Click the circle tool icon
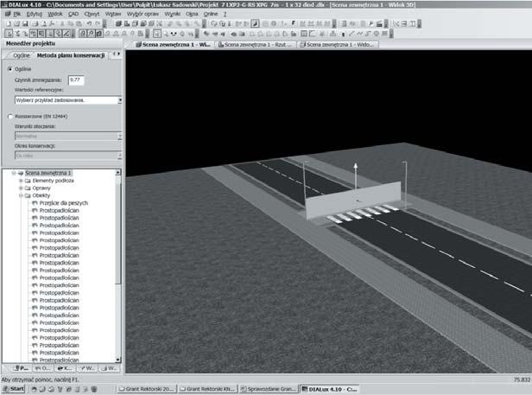This screenshot has height=395, width=532. (x=377, y=34)
